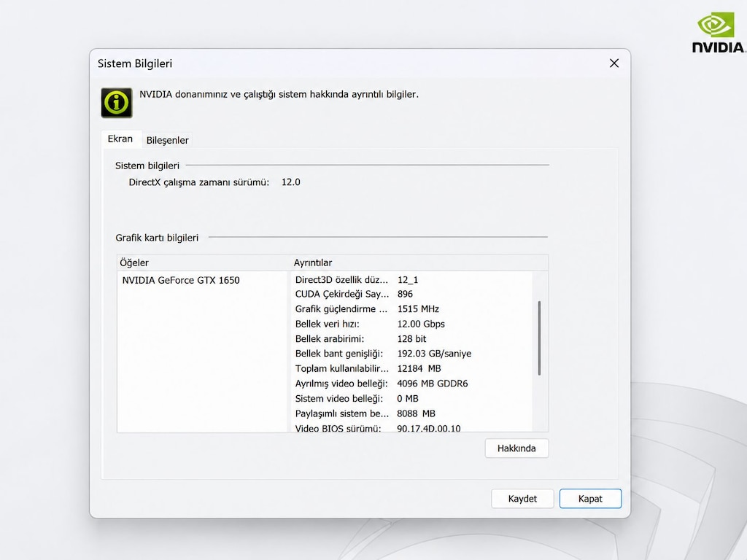This screenshot has height=560, width=747.
Task: Select the Bellek arabirimi row
Action: point(412,338)
